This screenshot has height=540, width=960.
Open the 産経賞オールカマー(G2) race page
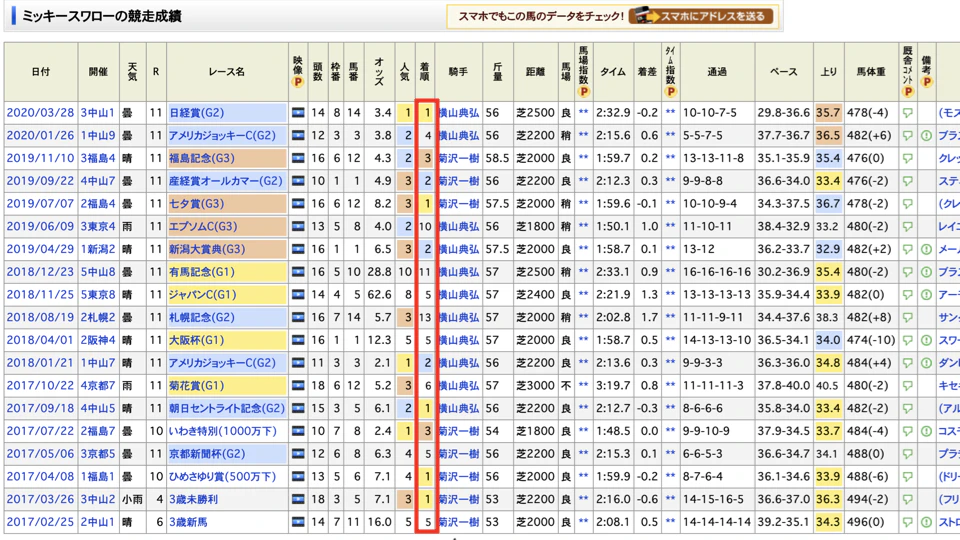[x=225, y=181]
